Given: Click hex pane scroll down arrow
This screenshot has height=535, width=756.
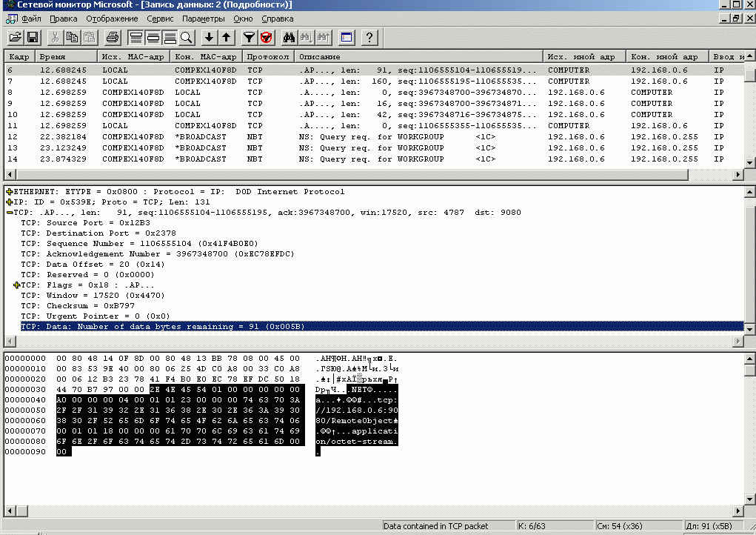Looking at the screenshot, I should (x=749, y=499).
